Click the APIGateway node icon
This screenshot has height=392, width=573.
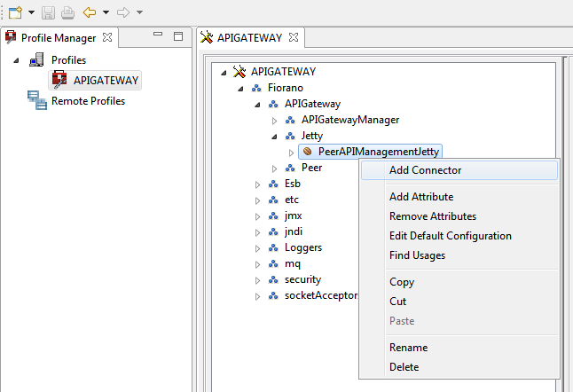tap(273, 104)
